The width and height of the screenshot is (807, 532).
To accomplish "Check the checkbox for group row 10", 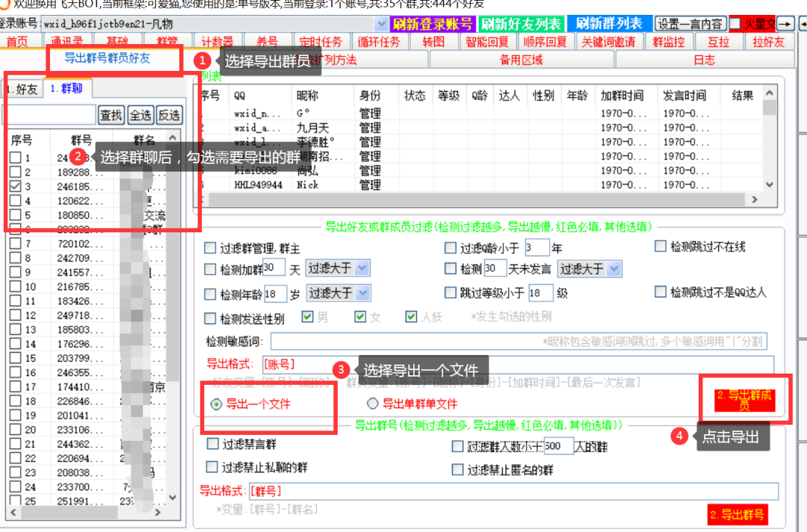I will 16,287.
